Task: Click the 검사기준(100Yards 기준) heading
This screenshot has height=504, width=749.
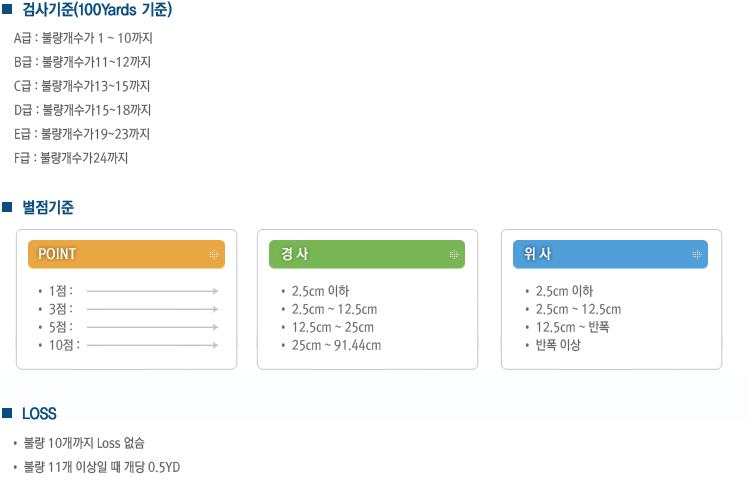Action: [97, 10]
